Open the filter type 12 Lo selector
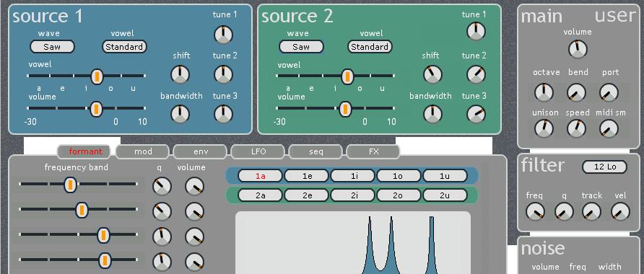Image resolution: width=644 pixels, height=274 pixels. coord(605,167)
